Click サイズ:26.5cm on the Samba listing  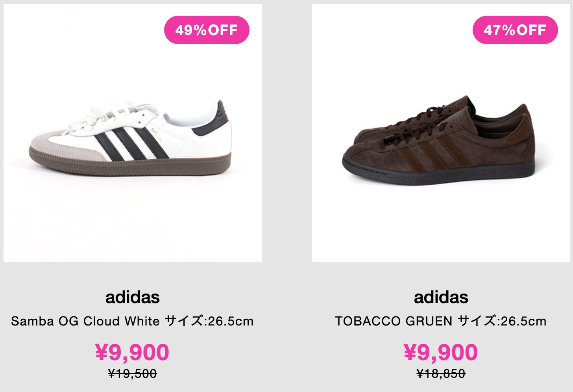pos(209,321)
